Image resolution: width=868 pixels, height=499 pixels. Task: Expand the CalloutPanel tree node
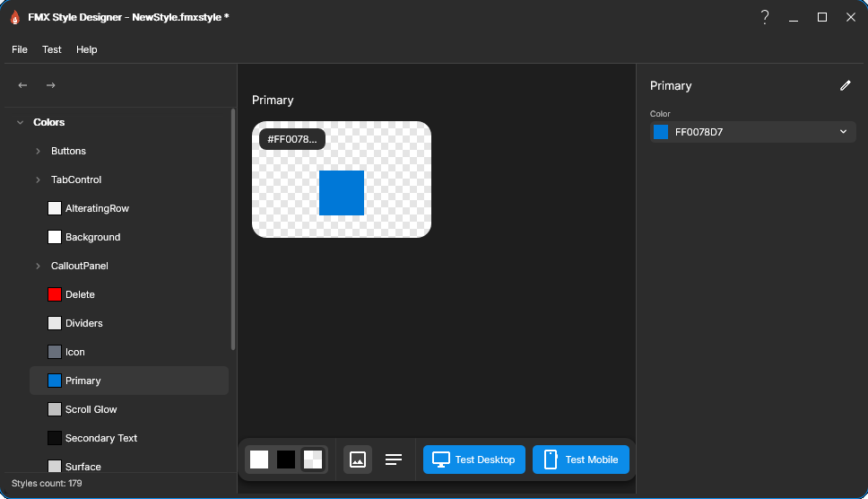click(38, 266)
